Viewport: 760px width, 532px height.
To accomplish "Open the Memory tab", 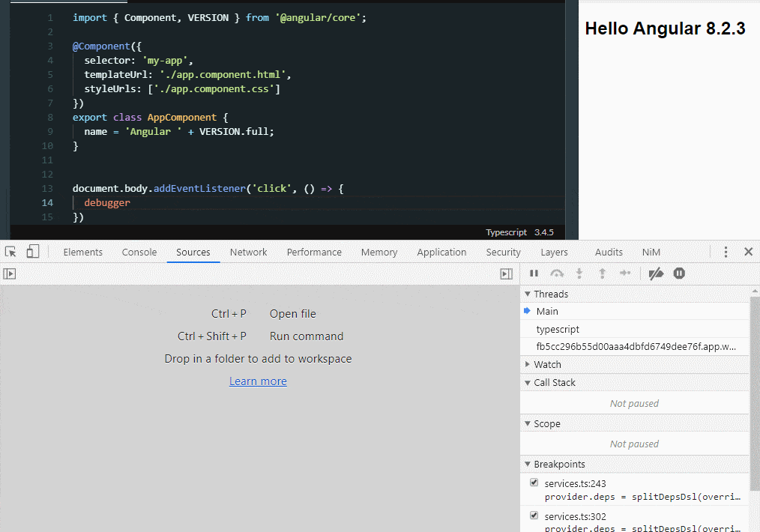I will point(379,252).
